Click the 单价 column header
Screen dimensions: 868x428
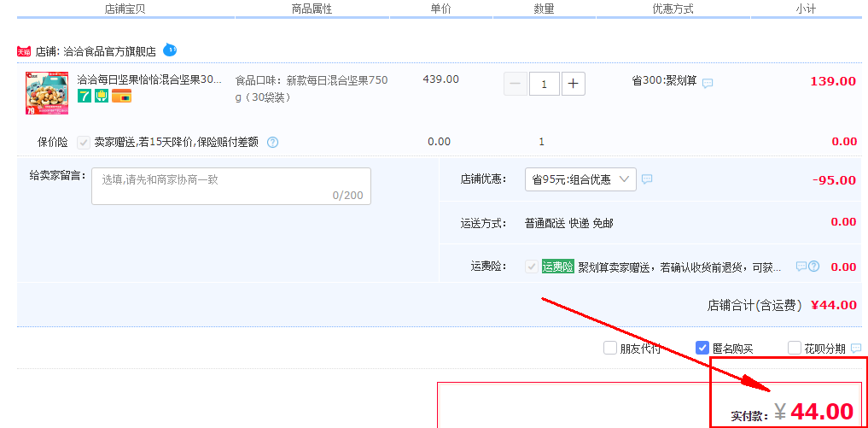440,9
